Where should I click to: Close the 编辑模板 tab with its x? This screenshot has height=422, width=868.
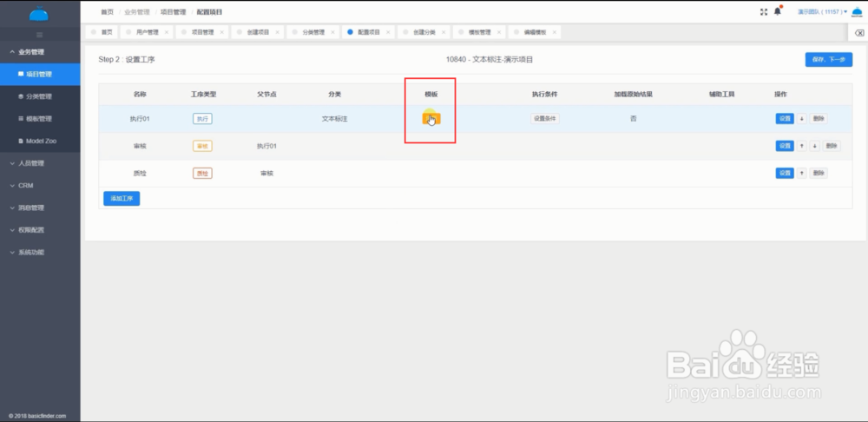point(554,32)
